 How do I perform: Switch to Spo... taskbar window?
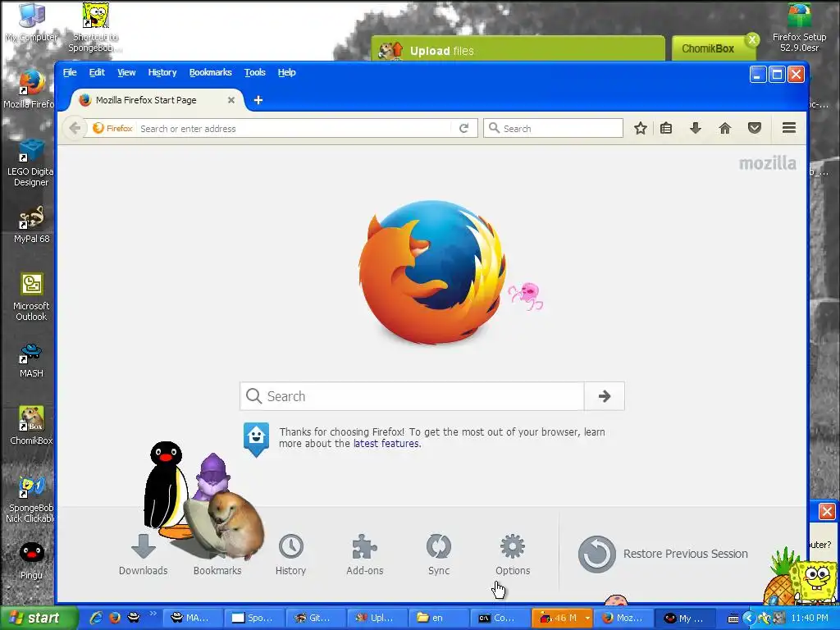[253, 618]
